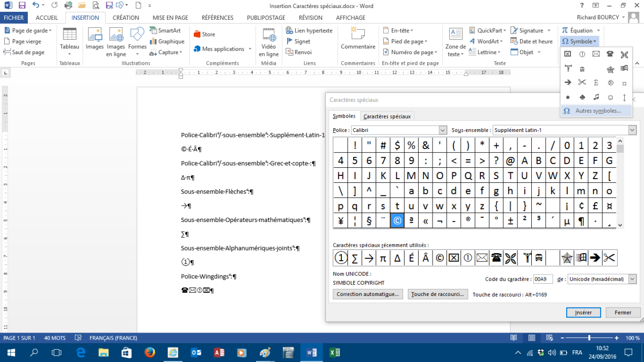The height and width of the screenshot is (362, 644).
Task: Add a Signet bookmark
Action: (x=298, y=41)
